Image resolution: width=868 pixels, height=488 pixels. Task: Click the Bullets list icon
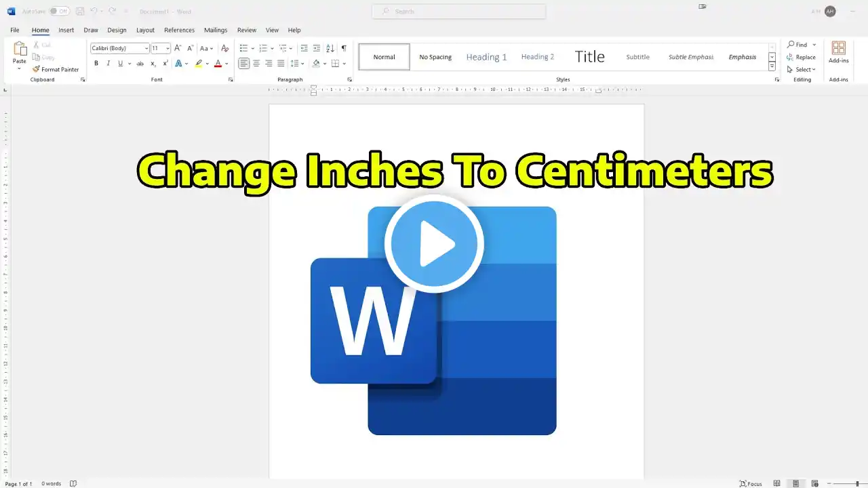pyautogui.click(x=244, y=48)
